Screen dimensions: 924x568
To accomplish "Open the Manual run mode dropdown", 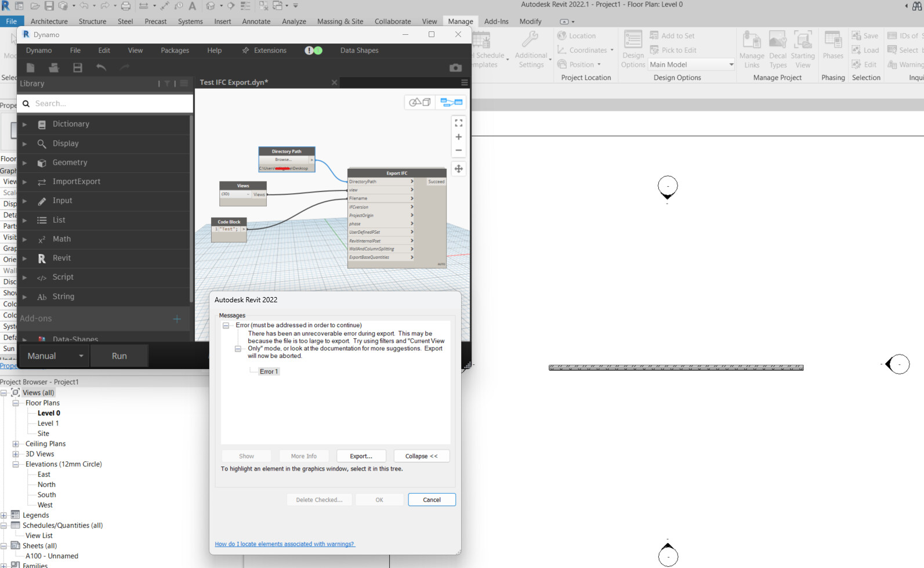I will pos(55,356).
